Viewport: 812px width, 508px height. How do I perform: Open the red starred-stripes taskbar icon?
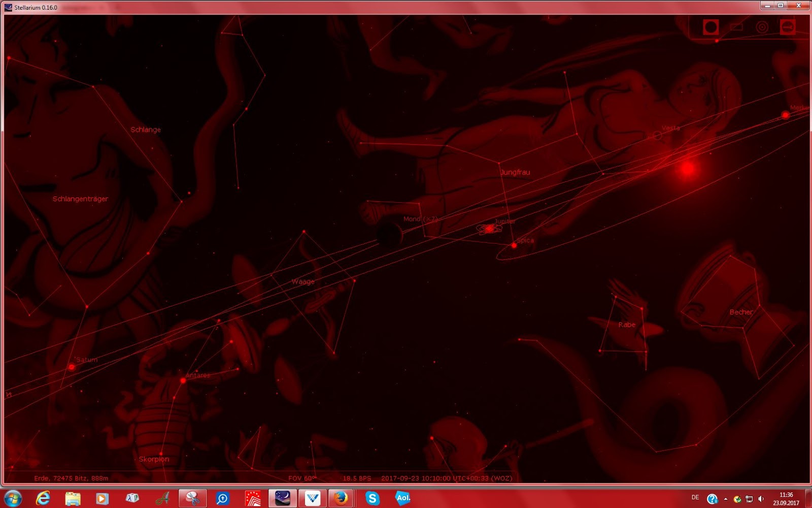click(252, 498)
